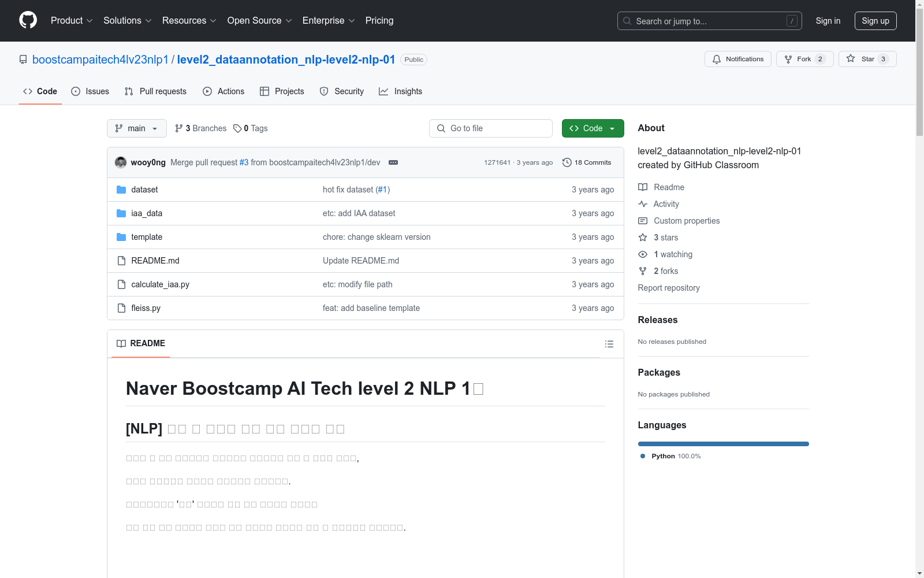Go to the Security tab
Image resolution: width=924 pixels, height=578 pixels.
coord(342,91)
